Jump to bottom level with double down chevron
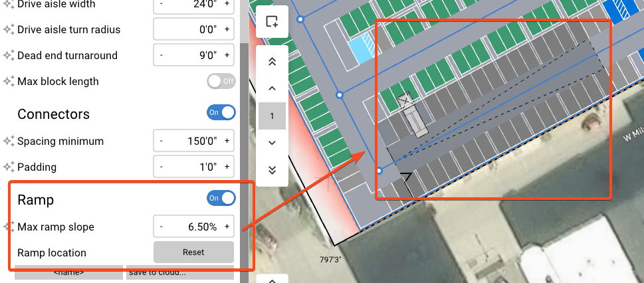644x283 pixels. [x=272, y=170]
